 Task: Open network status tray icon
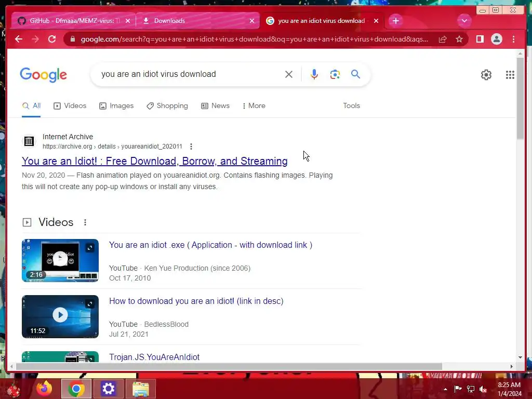[471, 389]
